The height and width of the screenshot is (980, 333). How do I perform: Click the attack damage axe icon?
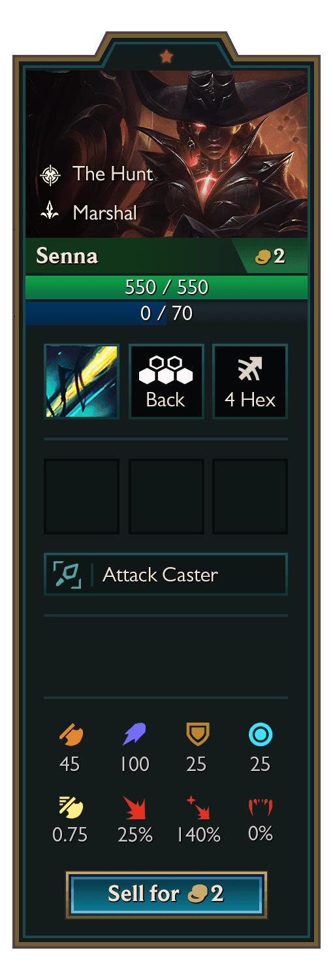tap(70, 735)
